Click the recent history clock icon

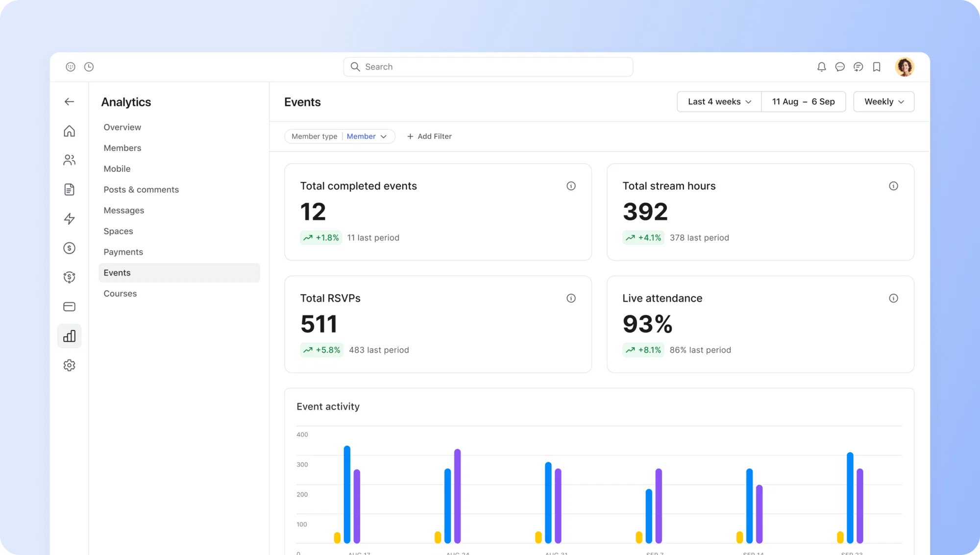[89, 67]
